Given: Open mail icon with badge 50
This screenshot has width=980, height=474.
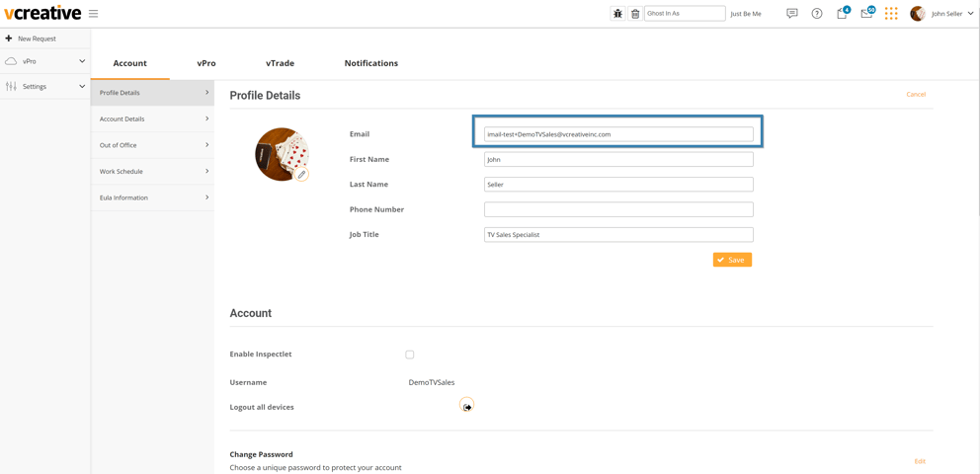Looking at the screenshot, I should [867, 13].
